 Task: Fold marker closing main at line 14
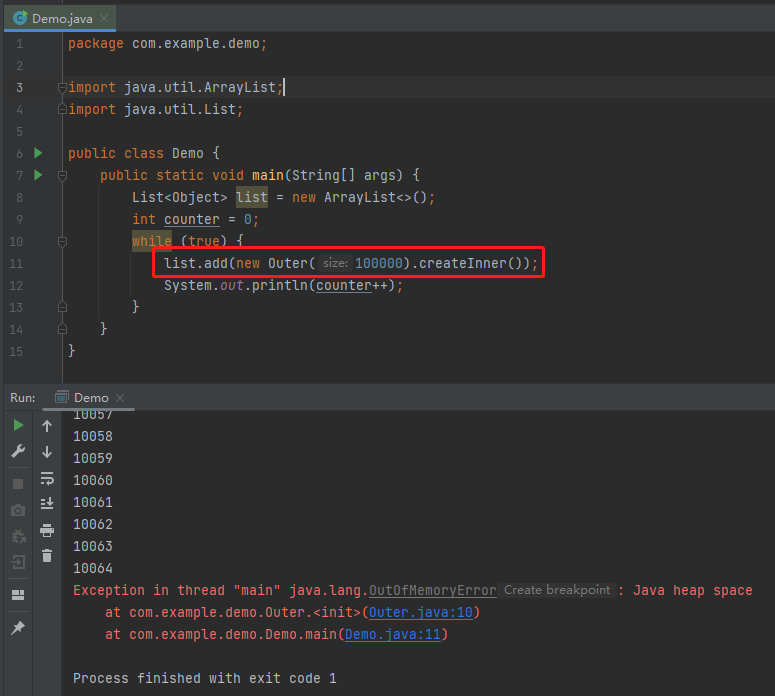[x=62, y=329]
